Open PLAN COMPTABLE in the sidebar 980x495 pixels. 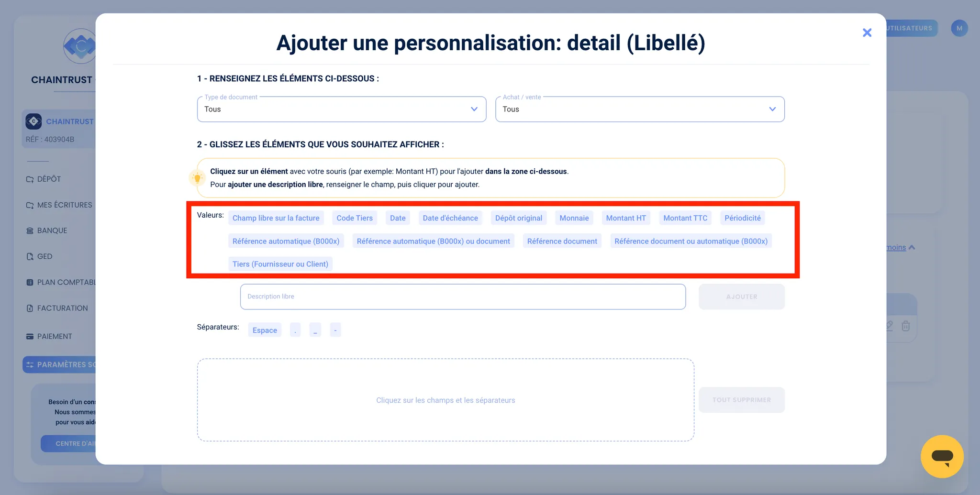point(61,282)
